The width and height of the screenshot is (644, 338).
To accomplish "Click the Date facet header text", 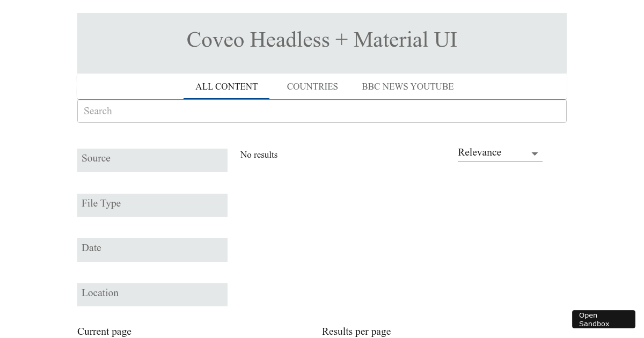I will (x=91, y=248).
